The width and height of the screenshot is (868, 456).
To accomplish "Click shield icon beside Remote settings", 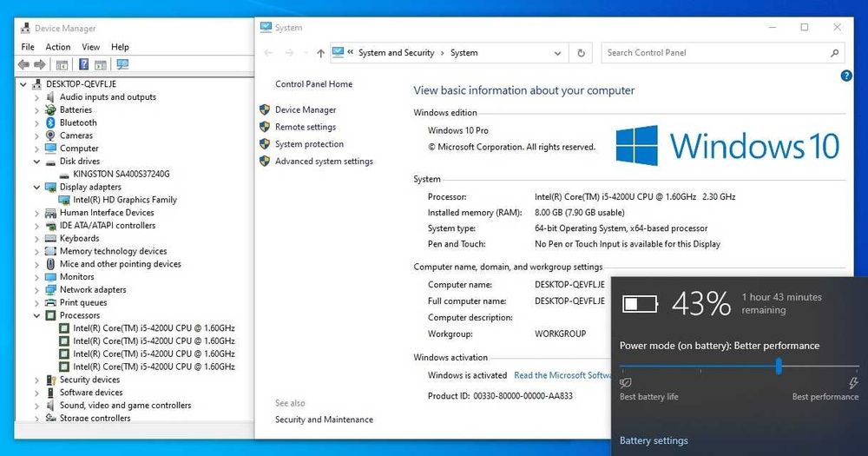I will (265, 127).
